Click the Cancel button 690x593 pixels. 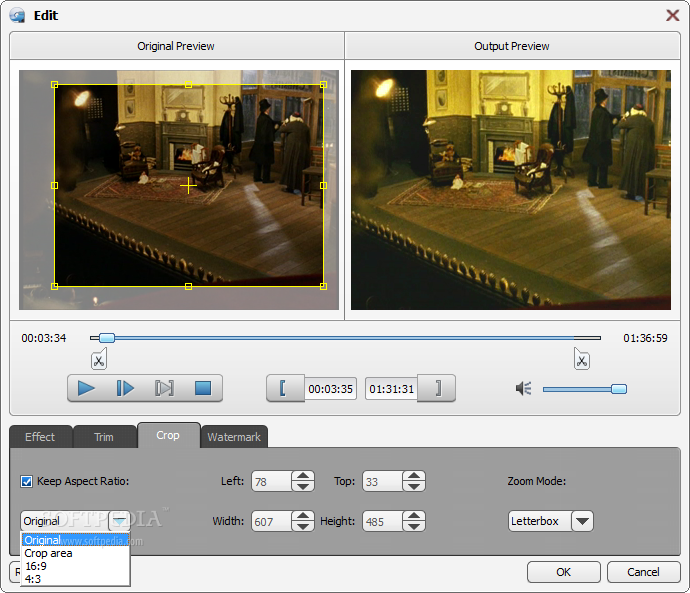click(x=643, y=572)
